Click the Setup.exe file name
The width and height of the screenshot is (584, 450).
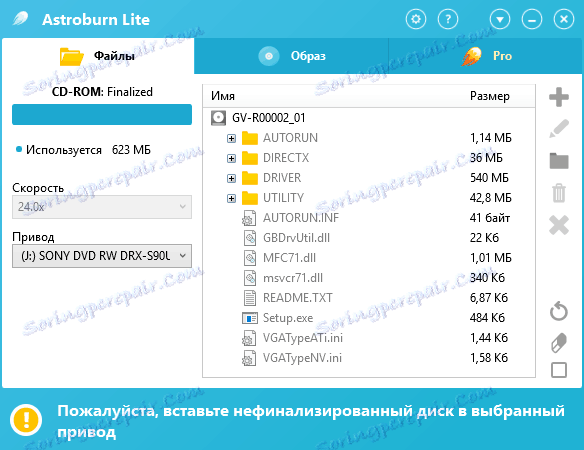288,318
